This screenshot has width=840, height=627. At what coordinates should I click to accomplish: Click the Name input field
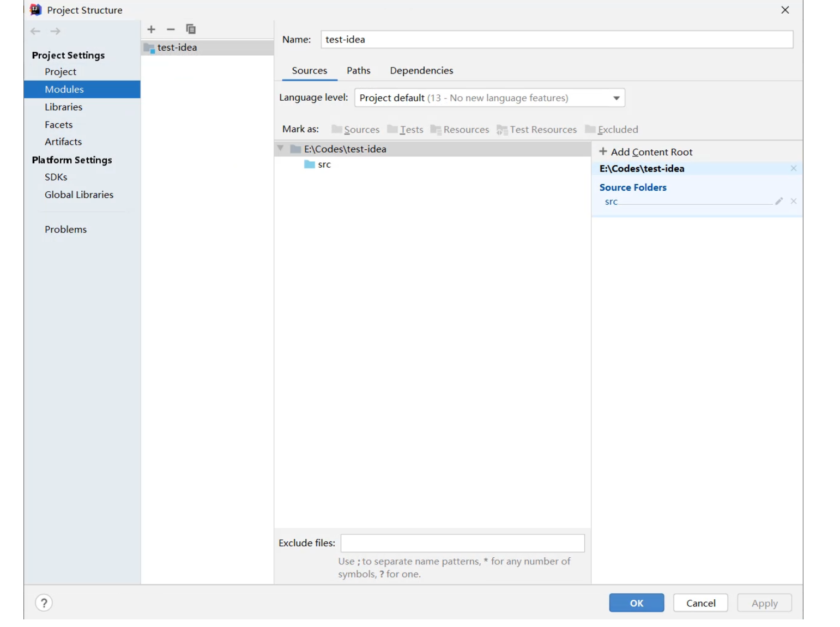point(557,40)
